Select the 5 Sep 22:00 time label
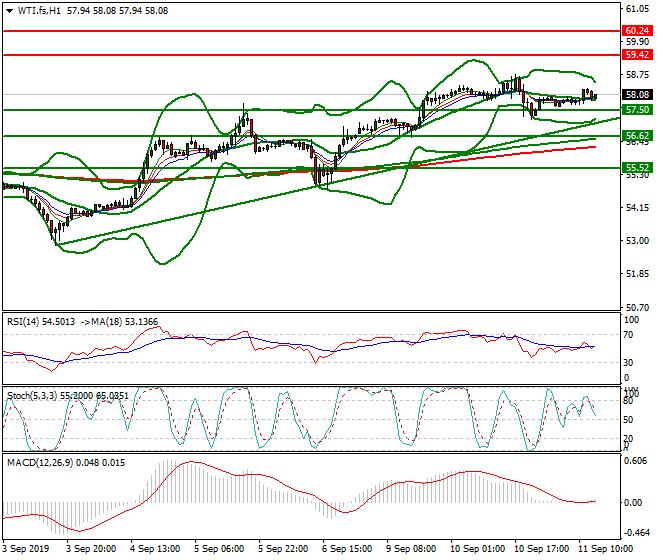Screen dimensions: 660x560 pyautogui.click(x=283, y=549)
